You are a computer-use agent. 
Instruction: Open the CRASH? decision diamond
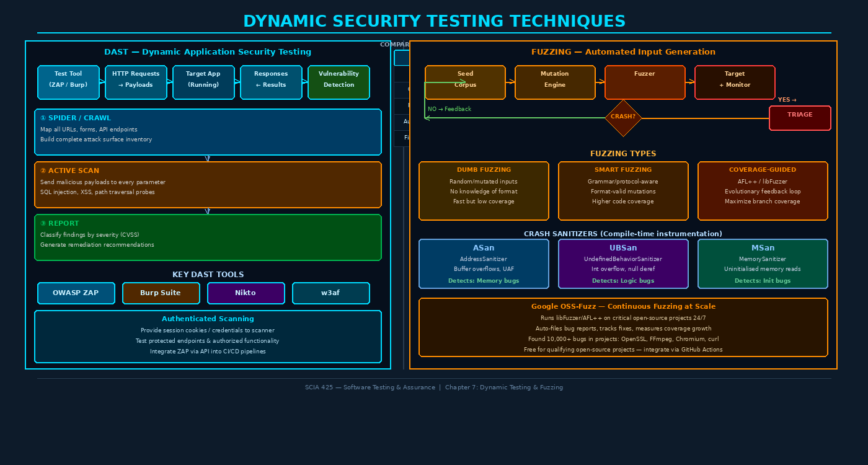pyautogui.click(x=622, y=117)
